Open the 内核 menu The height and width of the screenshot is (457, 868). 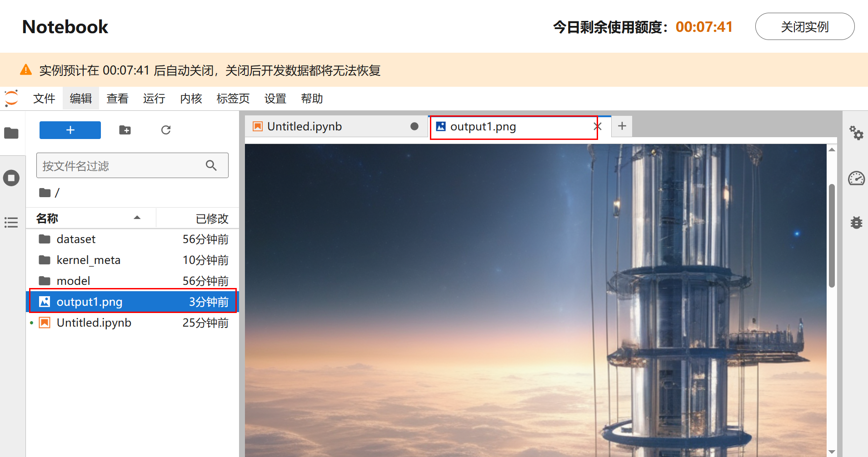click(x=191, y=99)
